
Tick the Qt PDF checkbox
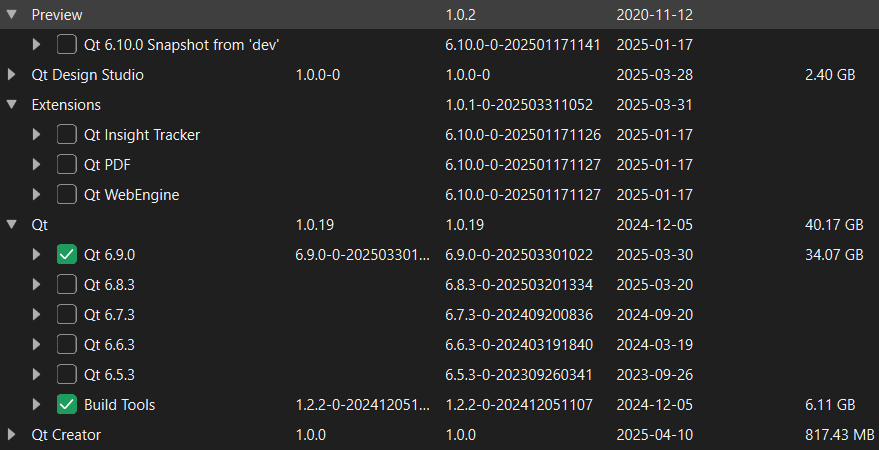point(67,165)
